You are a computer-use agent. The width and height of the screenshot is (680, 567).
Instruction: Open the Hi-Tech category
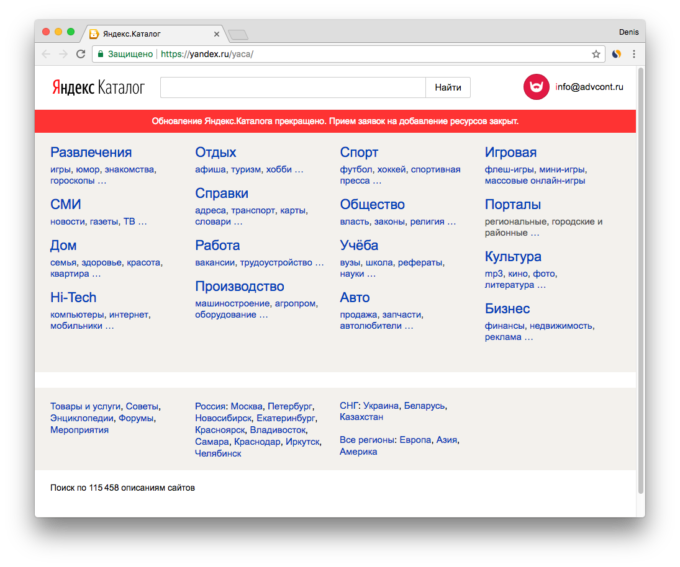click(x=73, y=297)
